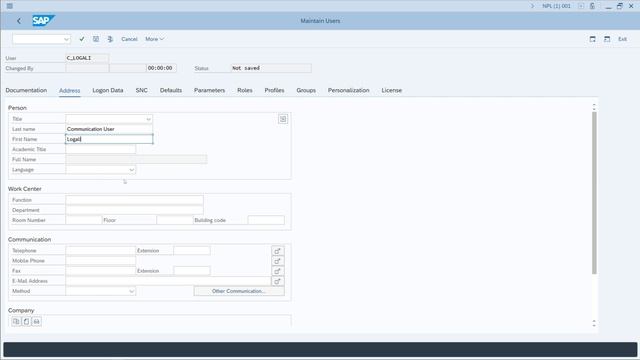This screenshot has width=640, height=360.
Task: Click the lock icon in the title bar
Action: [592, 6]
